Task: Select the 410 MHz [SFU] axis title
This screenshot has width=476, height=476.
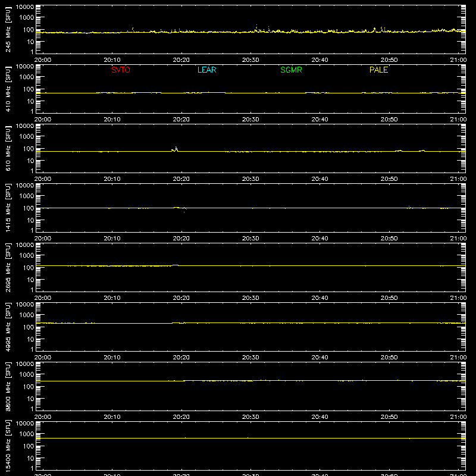Action: 8,89
